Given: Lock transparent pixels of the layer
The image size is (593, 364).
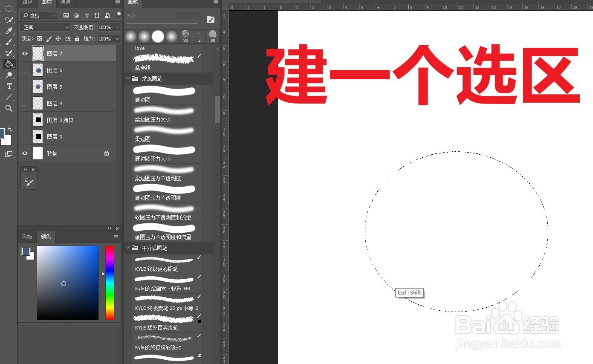Looking at the screenshot, I should point(39,39).
